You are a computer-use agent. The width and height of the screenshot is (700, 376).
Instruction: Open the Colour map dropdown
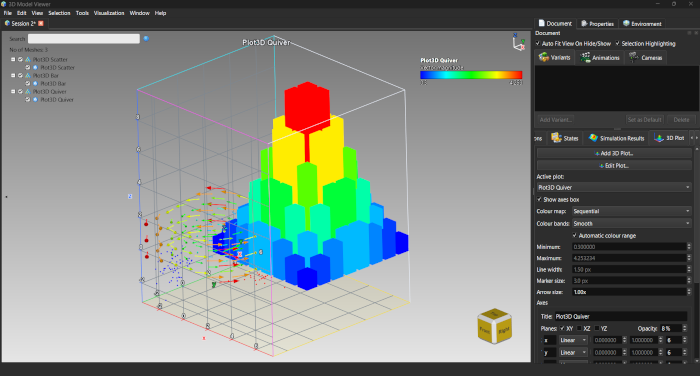pos(632,211)
